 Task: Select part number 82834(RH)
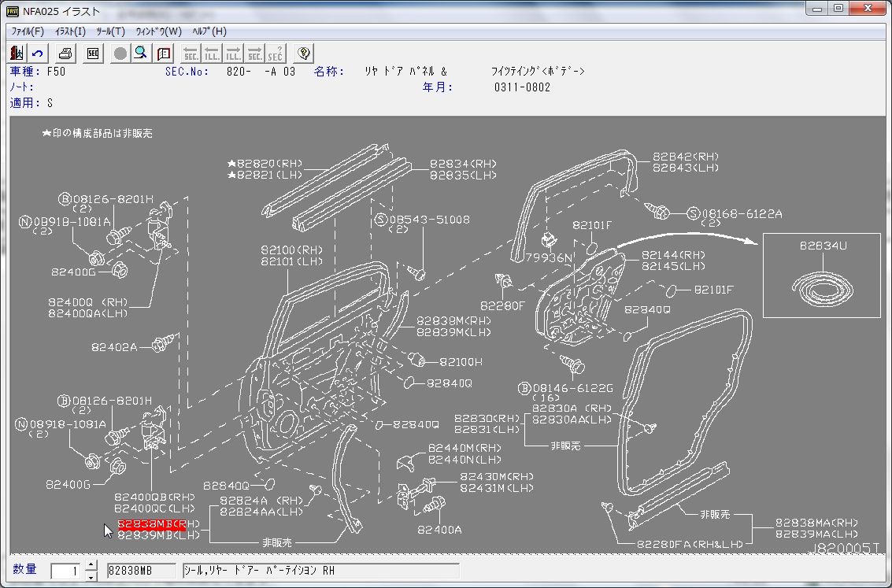(x=463, y=164)
